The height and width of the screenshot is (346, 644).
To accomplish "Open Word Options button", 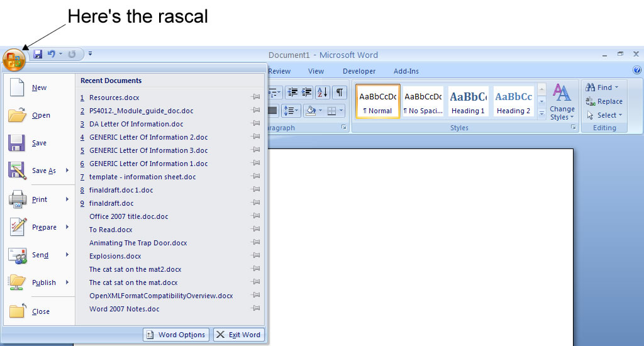I will pos(176,335).
